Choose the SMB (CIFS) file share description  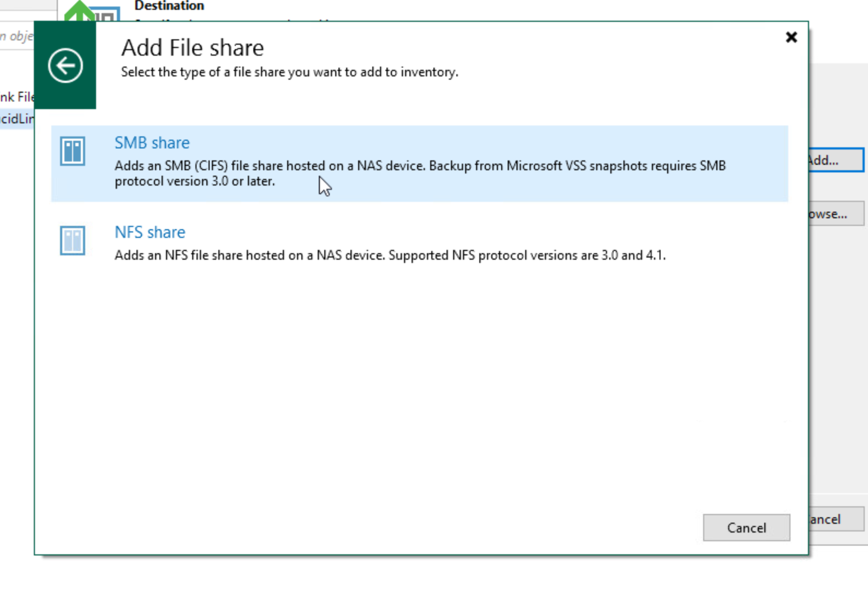coord(420,173)
